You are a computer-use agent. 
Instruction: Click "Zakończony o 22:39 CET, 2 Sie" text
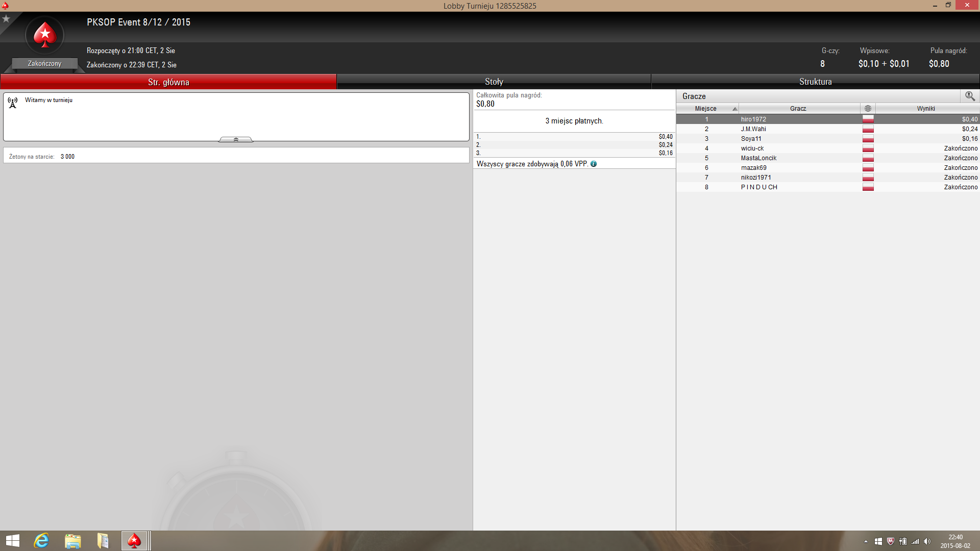click(x=132, y=65)
